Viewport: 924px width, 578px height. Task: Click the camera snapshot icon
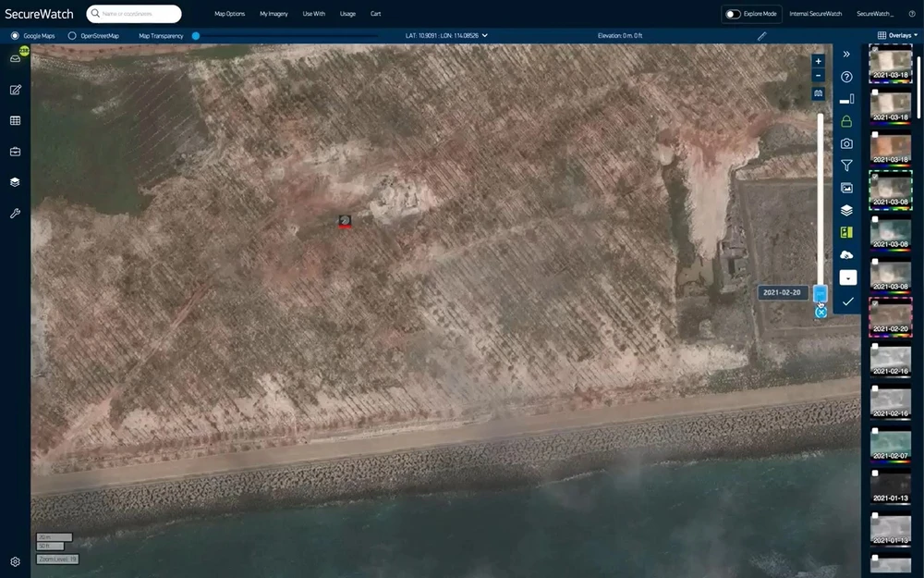pyautogui.click(x=846, y=143)
